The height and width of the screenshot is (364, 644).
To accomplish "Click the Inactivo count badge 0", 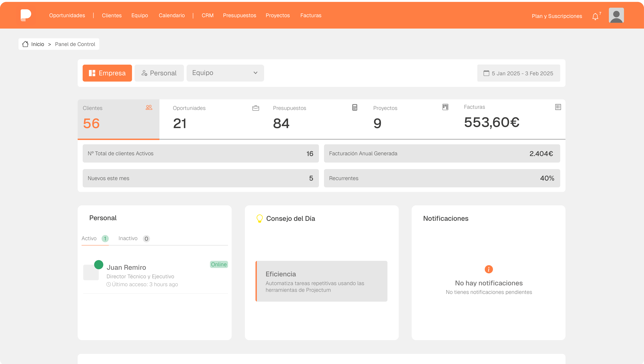I will (x=146, y=239).
